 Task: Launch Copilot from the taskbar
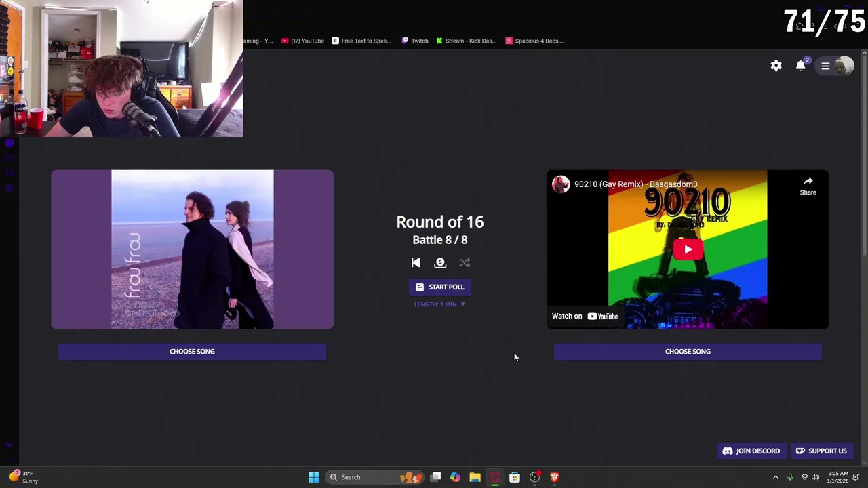tap(455, 477)
